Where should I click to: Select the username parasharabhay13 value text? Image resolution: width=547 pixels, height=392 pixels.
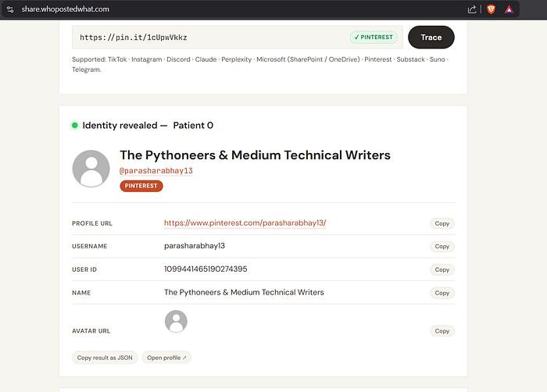click(x=195, y=246)
